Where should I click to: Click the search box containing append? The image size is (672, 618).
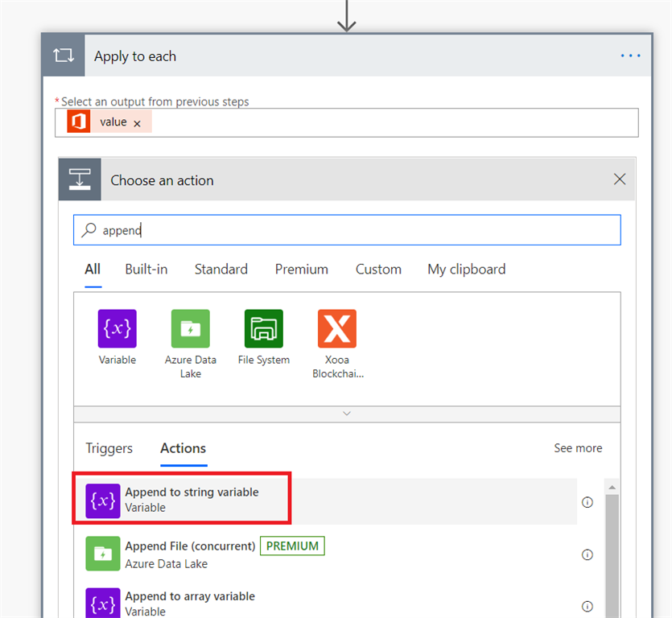coord(347,230)
